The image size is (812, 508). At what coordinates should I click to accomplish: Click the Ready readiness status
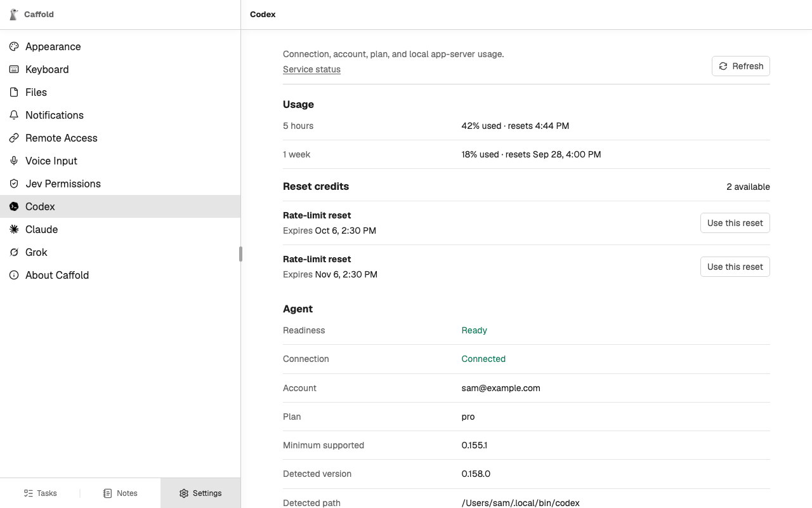coord(474,330)
